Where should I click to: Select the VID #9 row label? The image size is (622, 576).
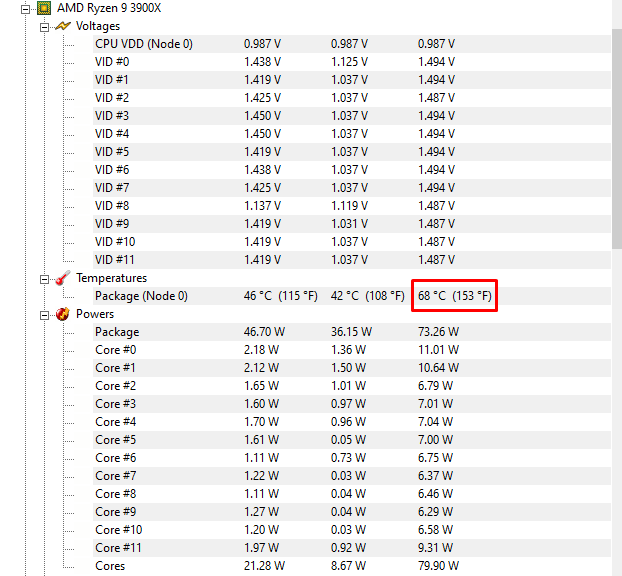(112, 224)
